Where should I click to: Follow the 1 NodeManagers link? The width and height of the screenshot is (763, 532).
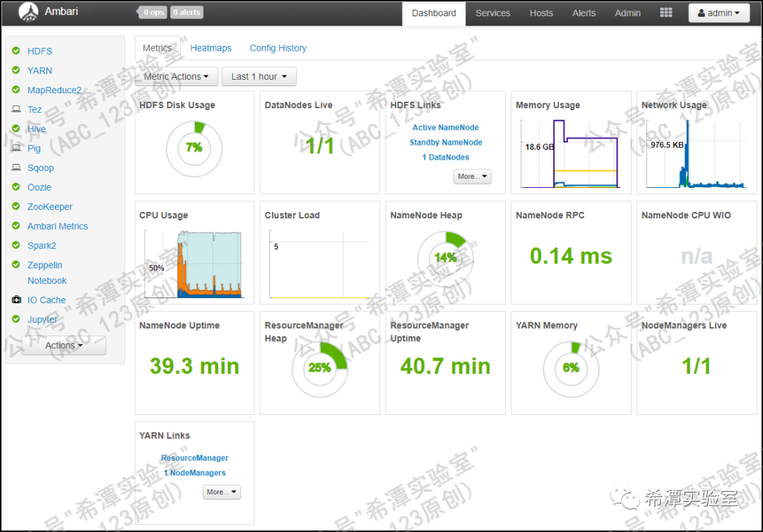[195, 473]
